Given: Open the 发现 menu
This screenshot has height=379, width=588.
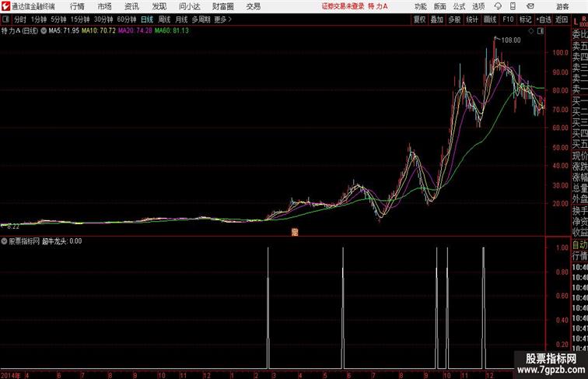Looking at the screenshot, I should tap(159, 6).
